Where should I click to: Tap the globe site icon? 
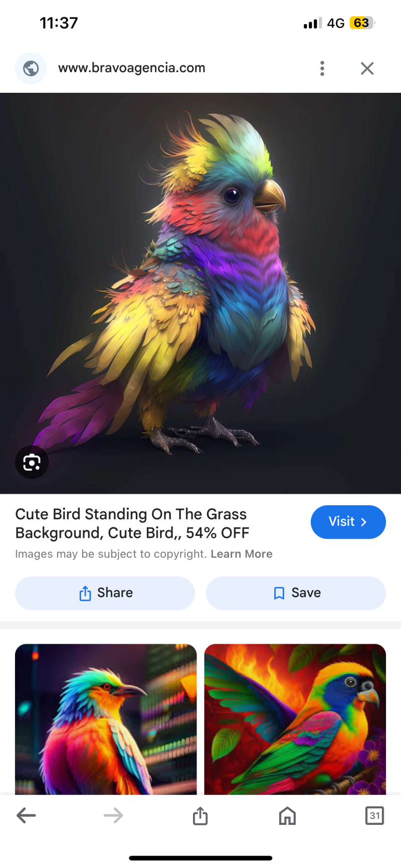pyautogui.click(x=31, y=68)
